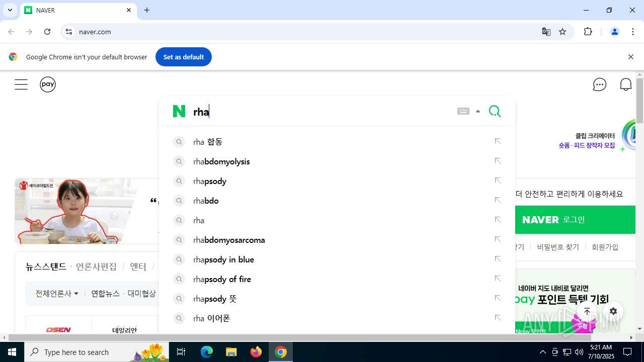This screenshot has width=644, height=362.
Task: Close the NAVER tab
Action: 129,10
